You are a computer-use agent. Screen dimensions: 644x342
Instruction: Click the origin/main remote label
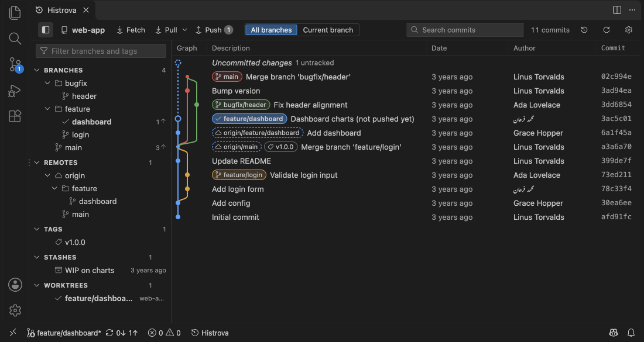click(237, 147)
